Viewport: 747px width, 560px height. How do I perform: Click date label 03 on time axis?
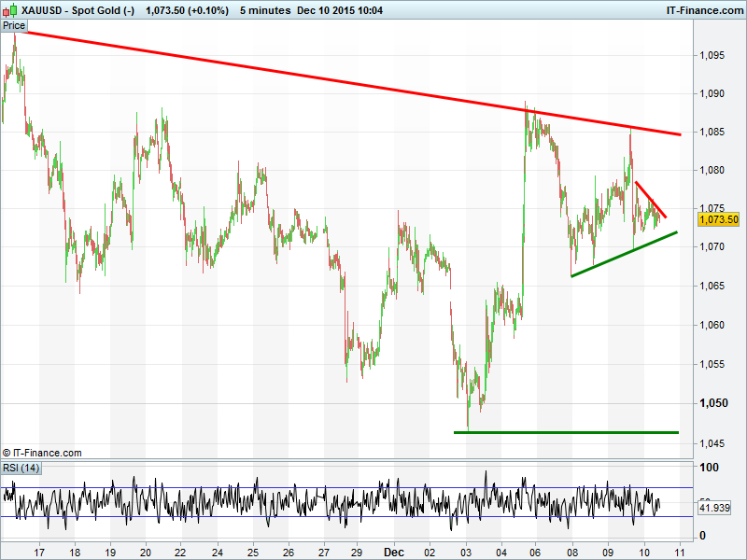coord(465,553)
